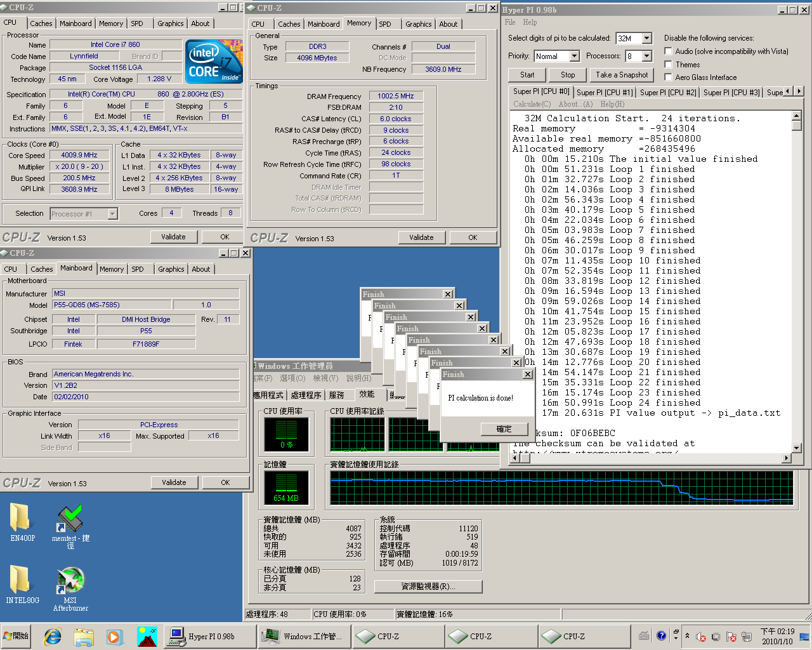Switch to Windows Task Manager taskbar button
The image size is (812, 650).
(x=303, y=636)
